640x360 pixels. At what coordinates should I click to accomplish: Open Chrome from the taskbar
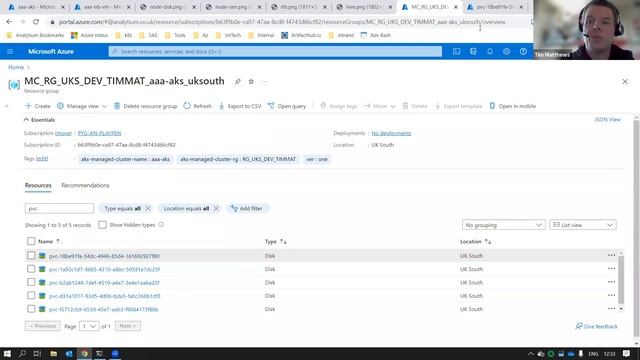pos(84,353)
